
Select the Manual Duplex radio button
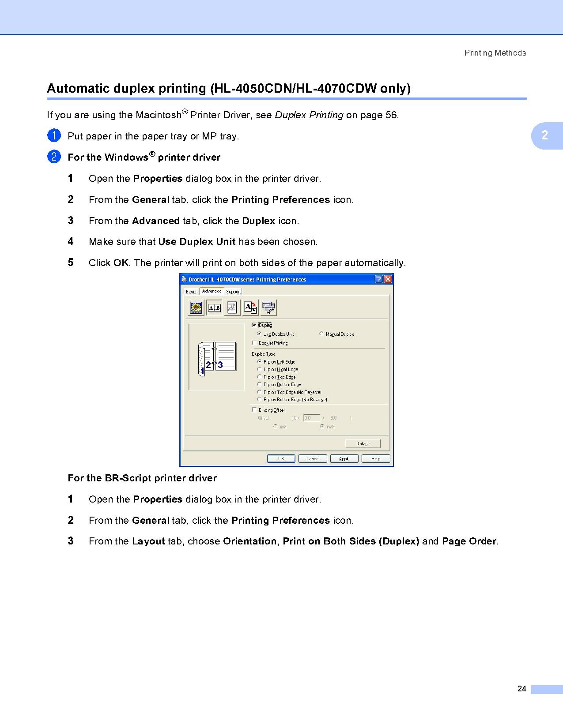(x=321, y=334)
